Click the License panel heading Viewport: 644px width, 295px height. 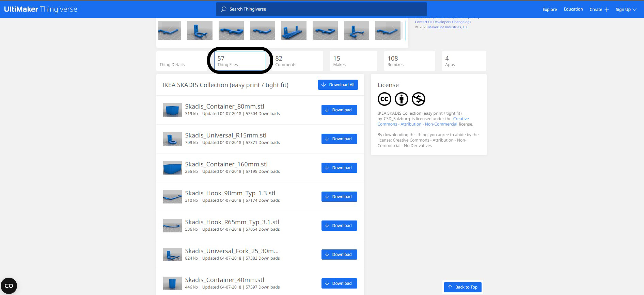tap(388, 85)
